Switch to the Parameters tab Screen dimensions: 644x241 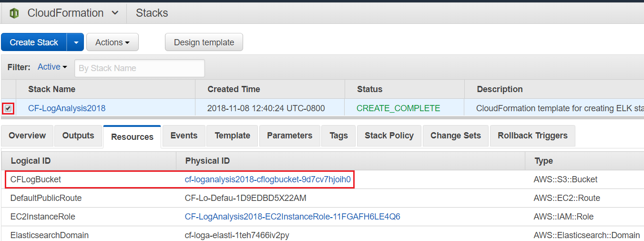point(289,136)
